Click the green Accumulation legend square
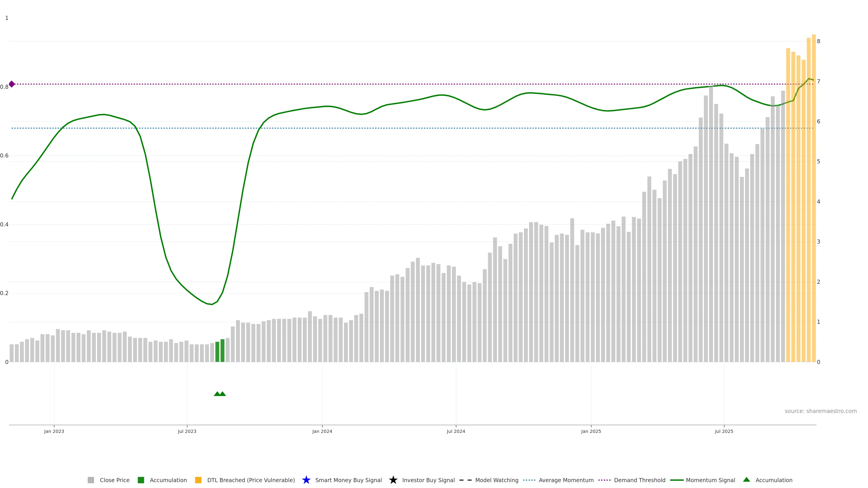 coord(141,480)
